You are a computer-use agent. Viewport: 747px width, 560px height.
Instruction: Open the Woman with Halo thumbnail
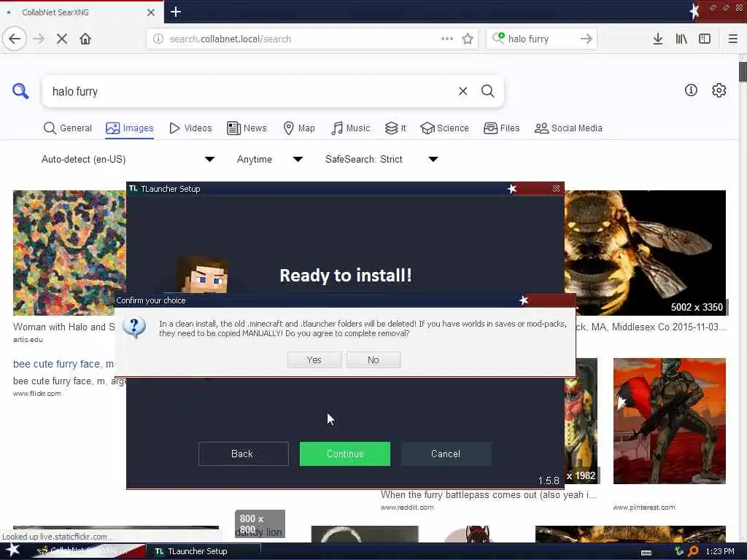pos(69,253)
